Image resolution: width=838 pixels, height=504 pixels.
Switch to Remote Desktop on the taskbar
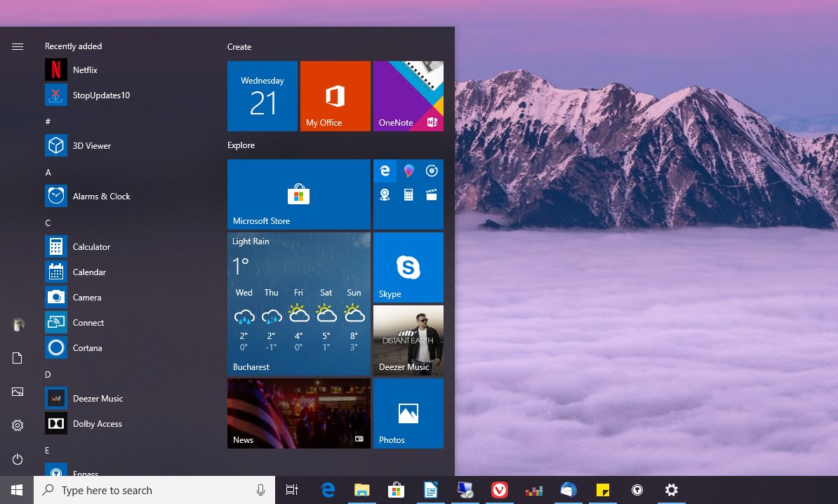465,490
